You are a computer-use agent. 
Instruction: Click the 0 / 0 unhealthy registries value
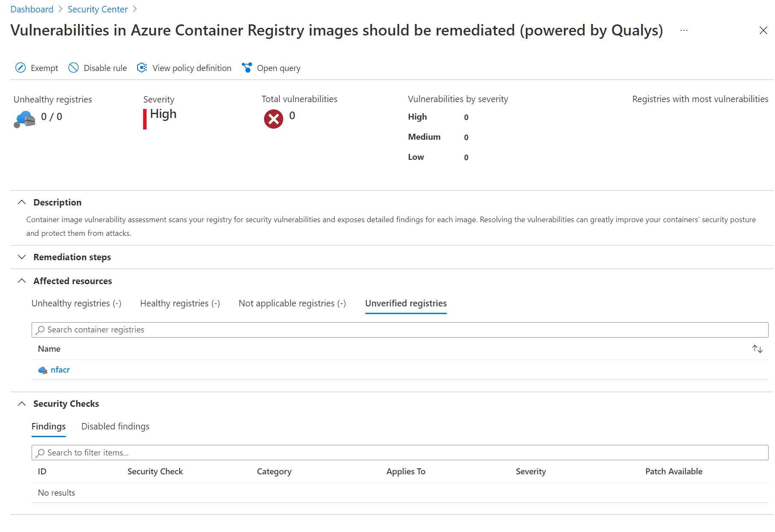tap(51, 117)
